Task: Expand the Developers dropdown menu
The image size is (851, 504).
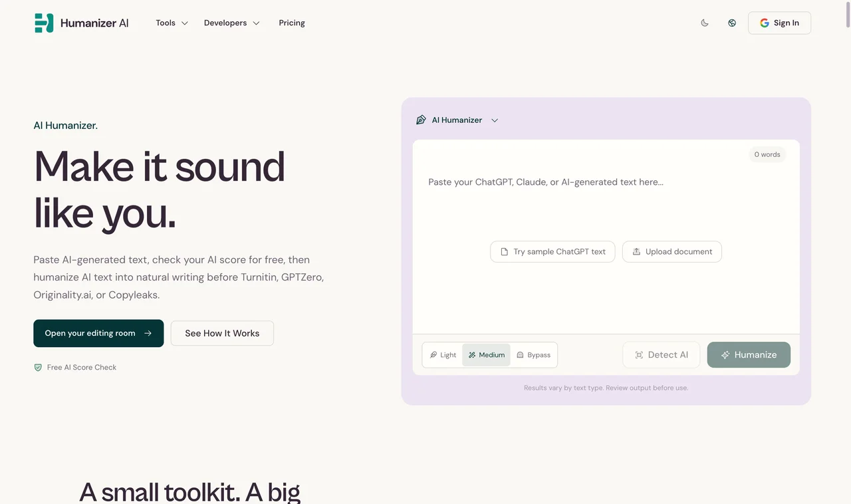Action: click(231, 23)
